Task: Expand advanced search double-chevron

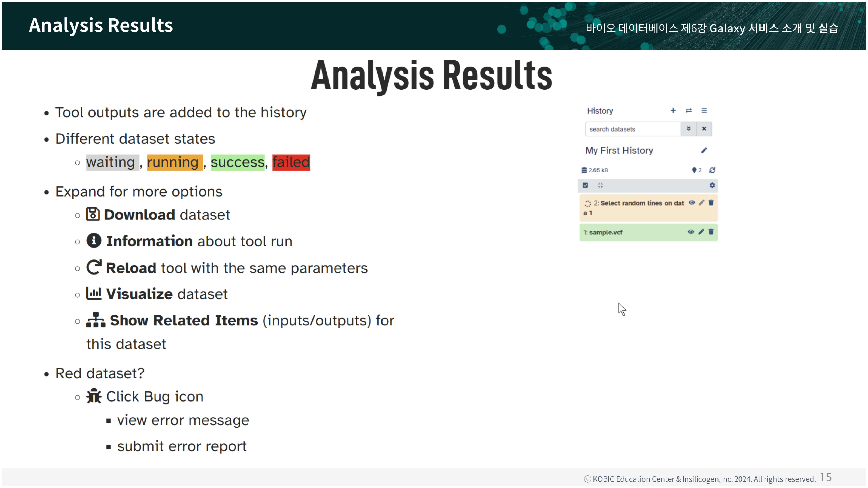Action: click(688, 129)
